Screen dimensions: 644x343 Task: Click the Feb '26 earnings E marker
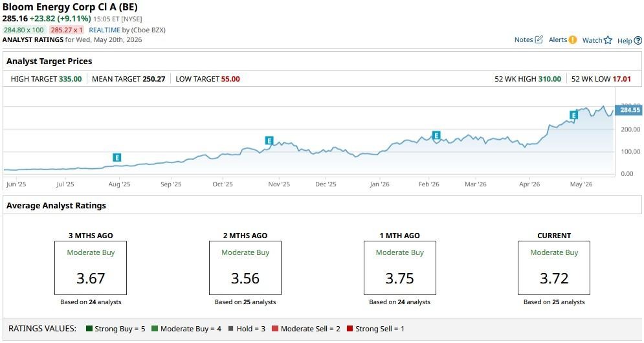pyautogui.click(x=436, y=135)
